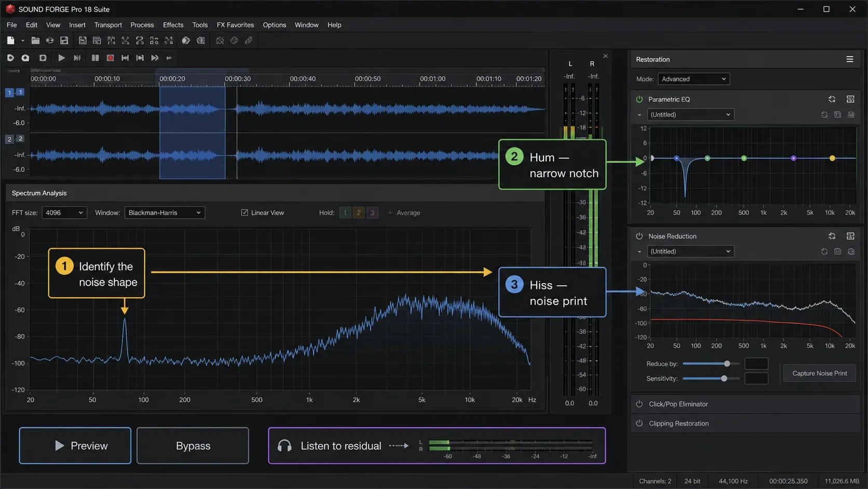Save the file with the floppy disk icon
The height and width of the screenshot is (489, 868).
(x=64, y=41)
